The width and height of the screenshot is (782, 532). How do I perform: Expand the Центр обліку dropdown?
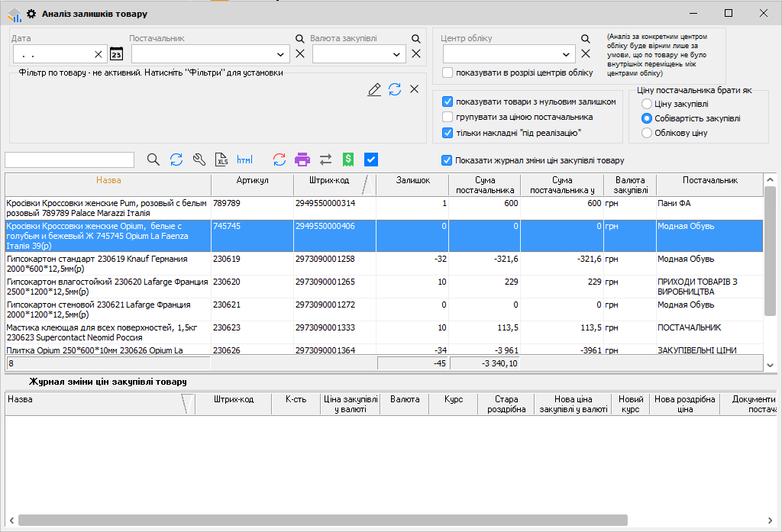[x=567, y=54]
